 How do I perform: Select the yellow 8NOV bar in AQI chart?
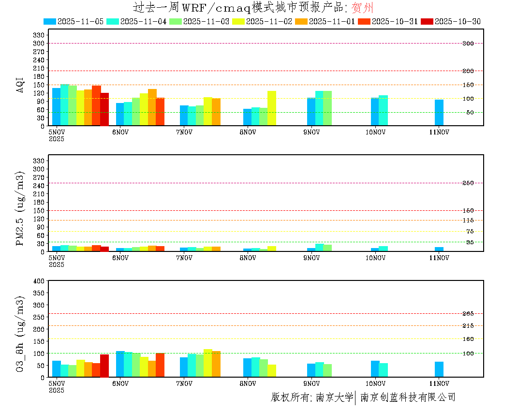272,108
